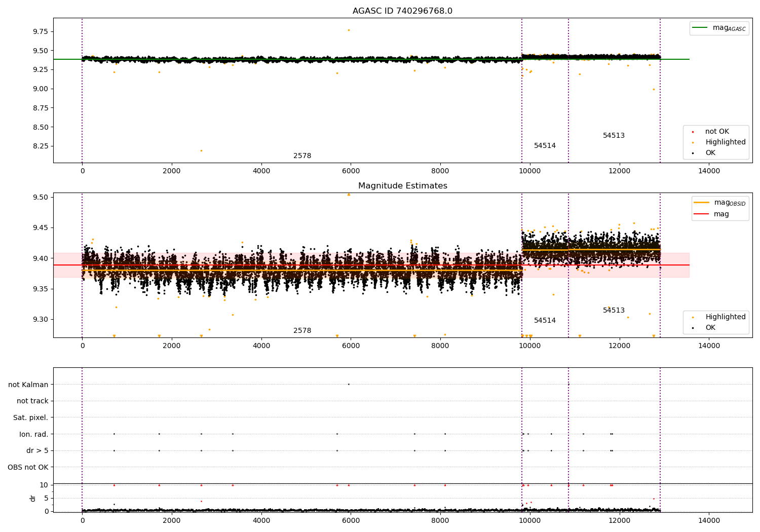This screenshot has width=760, height=532.
Task: Click the "8000" x-tick under the bottom plot
Action: click(x=440, y=521)
